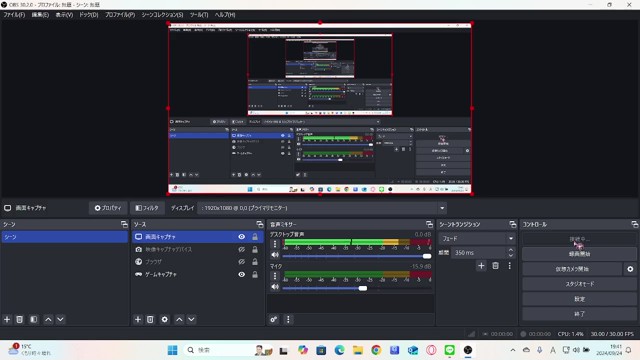The image size is (640, 360).
Task: Add a new source with plus icon
Action: click(x=138, y=319)
